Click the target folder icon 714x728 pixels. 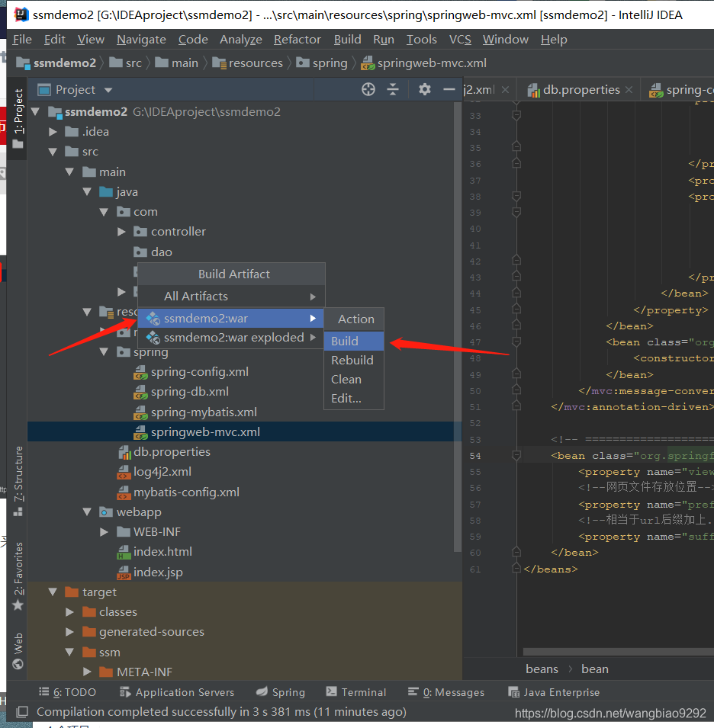pyautogui.click(x=72, y=592)
